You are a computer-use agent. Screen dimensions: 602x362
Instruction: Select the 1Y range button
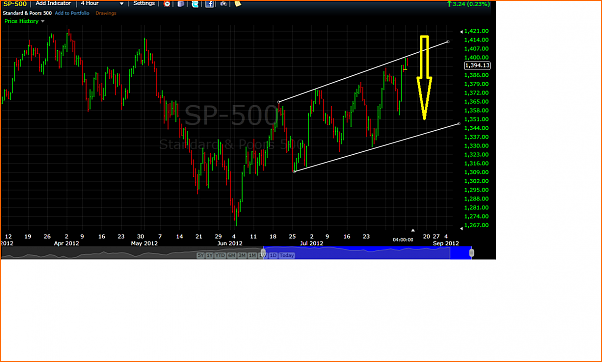coord(209,255)
